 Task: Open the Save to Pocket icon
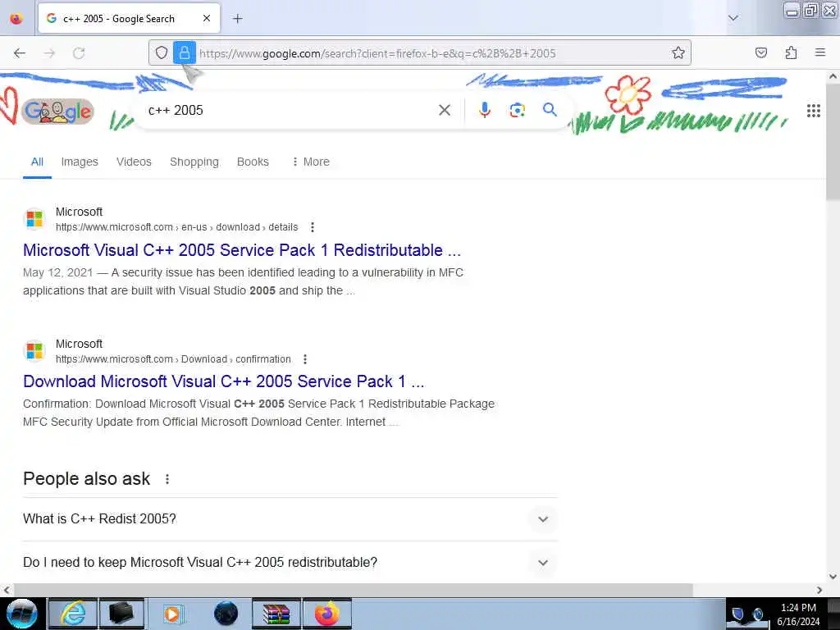pyautogui.click(x=760, y=52)
